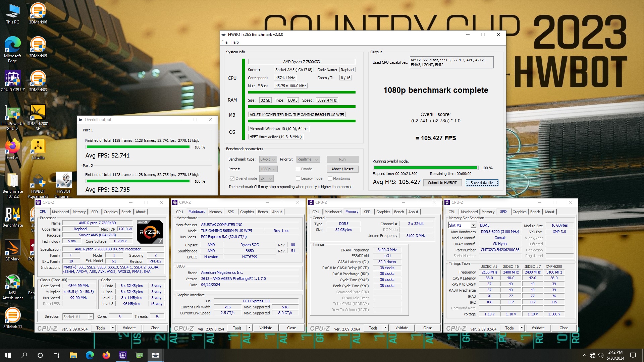Click the Abort / Reset button

tap(342, 169)
